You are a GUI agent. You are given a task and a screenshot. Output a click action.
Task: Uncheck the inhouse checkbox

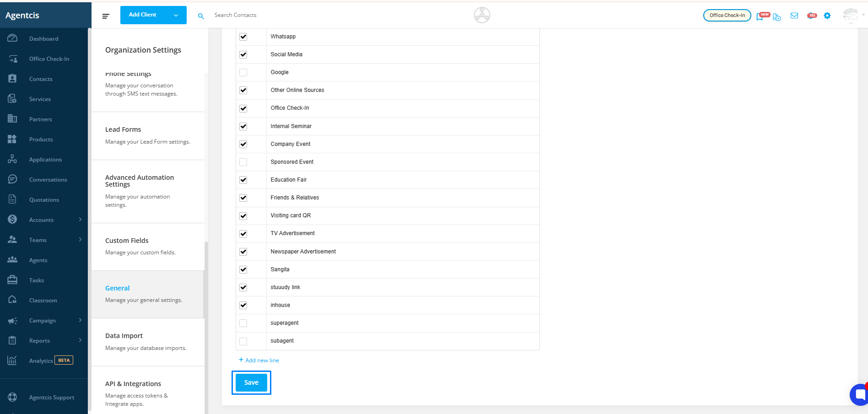(243, 305)
